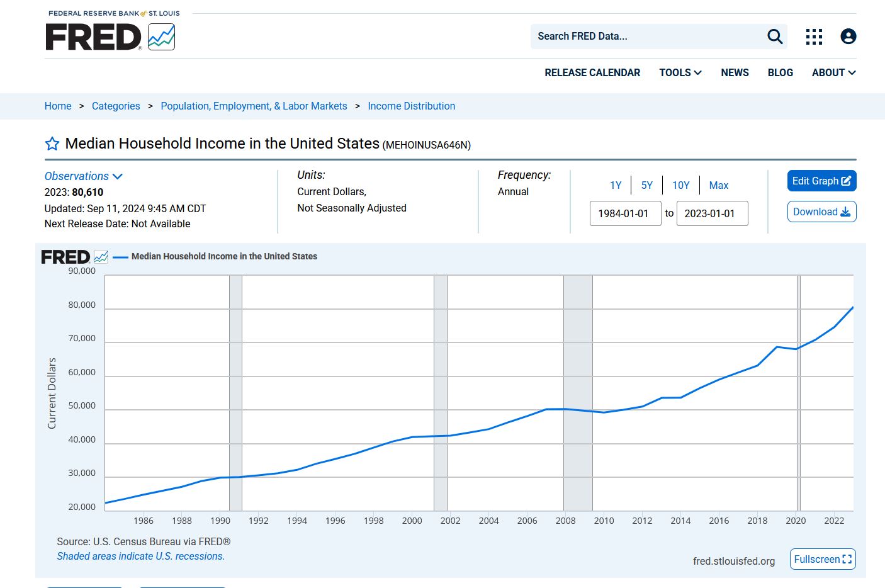Screen dimensions: 885x588
Task: Click the FRED logo in the chart legend
Action: [x=74, y=257]
